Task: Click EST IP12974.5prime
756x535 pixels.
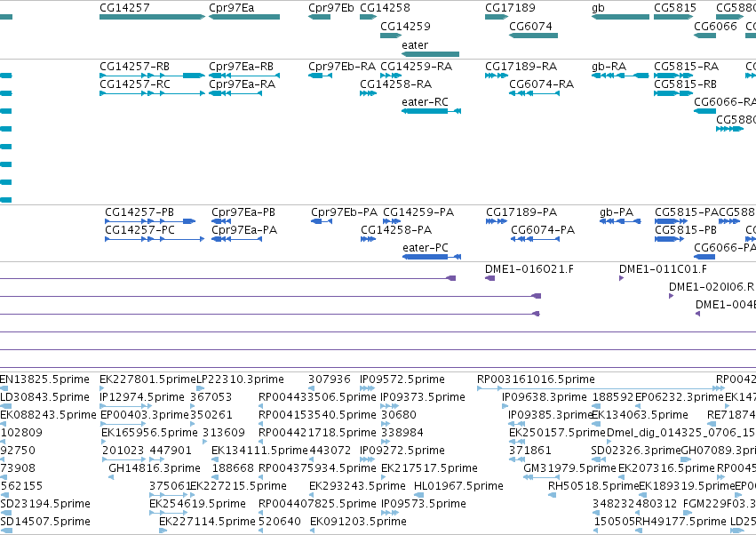Action: coord(126,406)
